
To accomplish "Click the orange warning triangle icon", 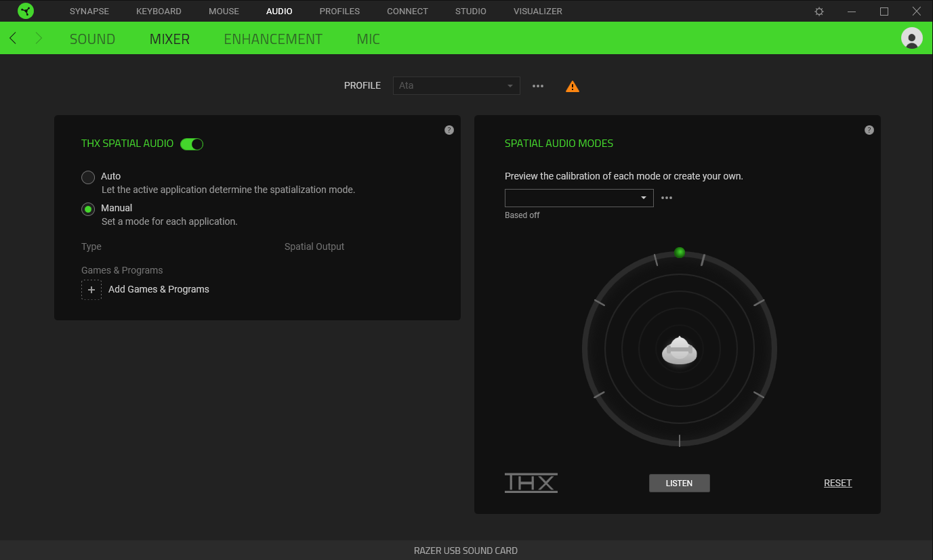I will 573,86.
